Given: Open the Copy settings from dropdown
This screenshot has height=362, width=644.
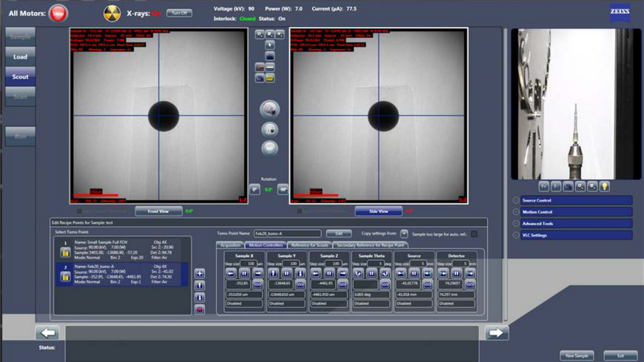Looking at the screenshot, I should [x=402, y=232].
